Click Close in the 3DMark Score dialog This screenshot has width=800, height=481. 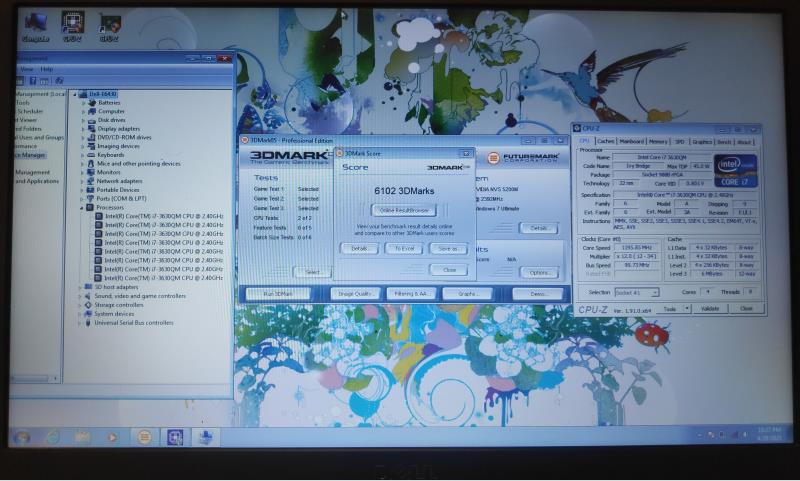click(x=448, y=270)
